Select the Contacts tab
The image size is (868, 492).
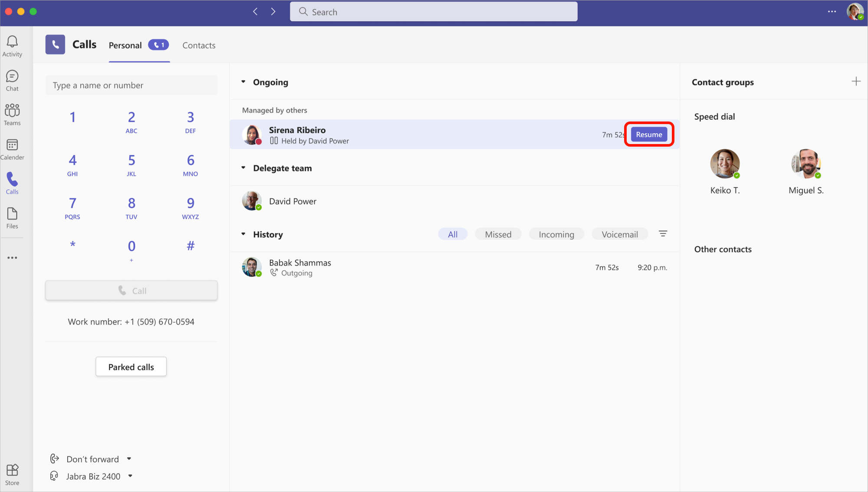(x=199, y=45)
